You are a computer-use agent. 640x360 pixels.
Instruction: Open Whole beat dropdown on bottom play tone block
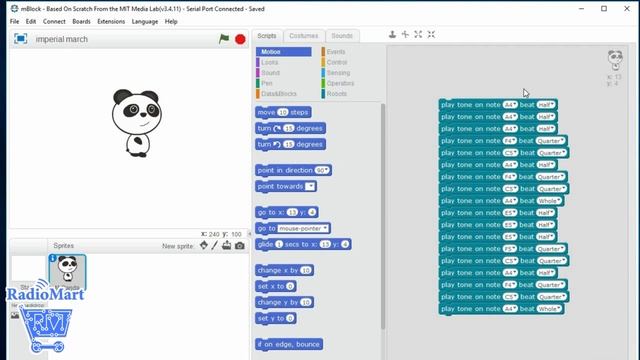(x=549, y=309)
